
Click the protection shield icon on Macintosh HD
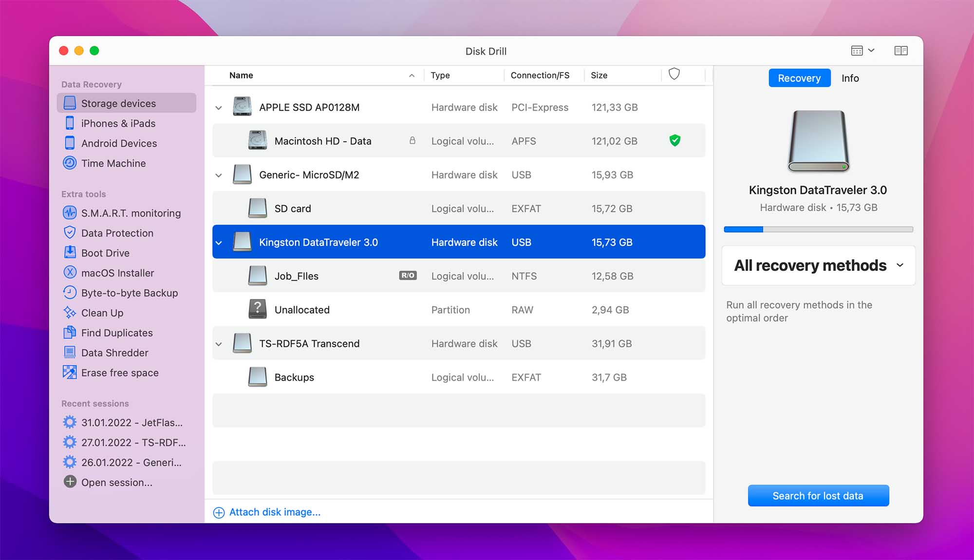(x=674, y=140)
